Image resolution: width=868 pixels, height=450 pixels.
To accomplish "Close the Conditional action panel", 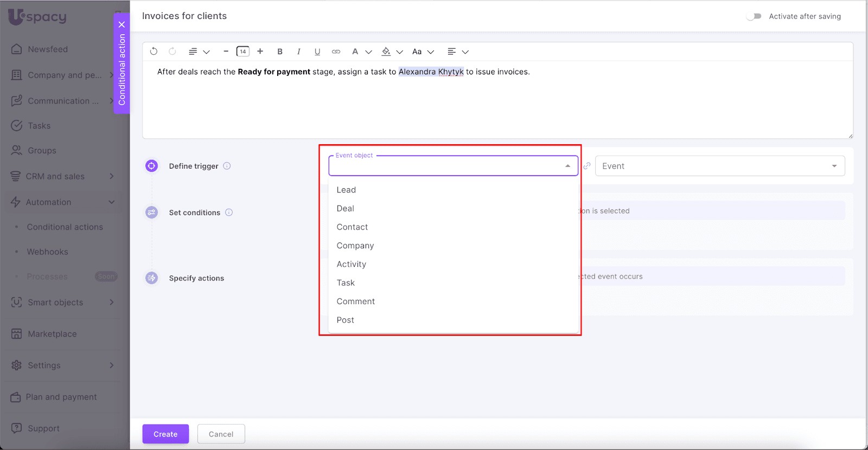I will click(x=122, y=24).
